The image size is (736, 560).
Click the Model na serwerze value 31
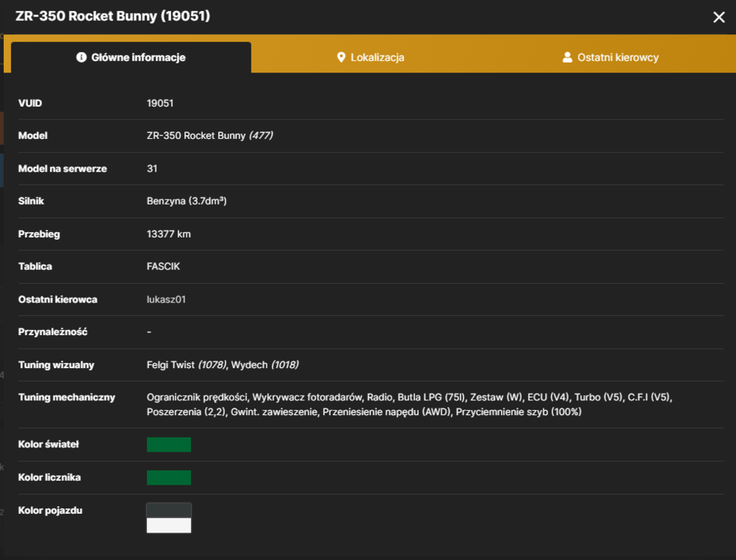coord(152,169)
